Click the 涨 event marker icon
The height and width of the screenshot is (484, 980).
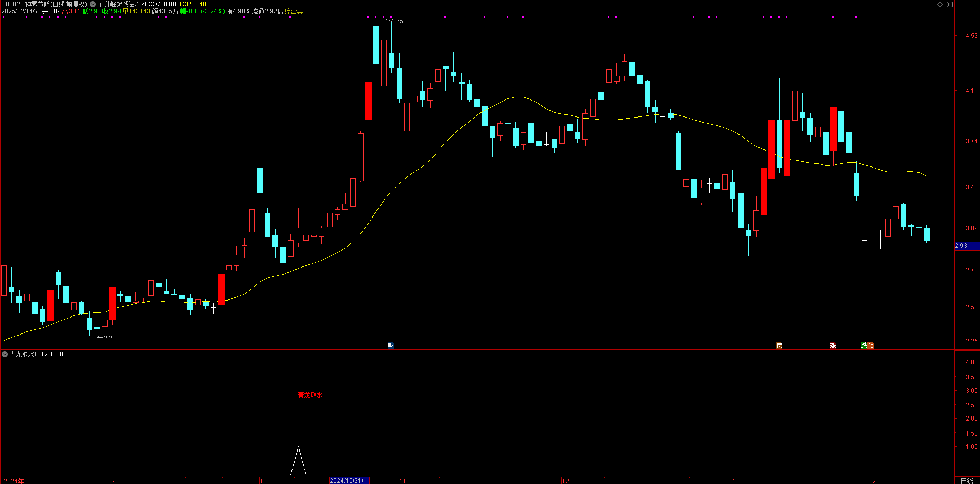click(833, 345)
